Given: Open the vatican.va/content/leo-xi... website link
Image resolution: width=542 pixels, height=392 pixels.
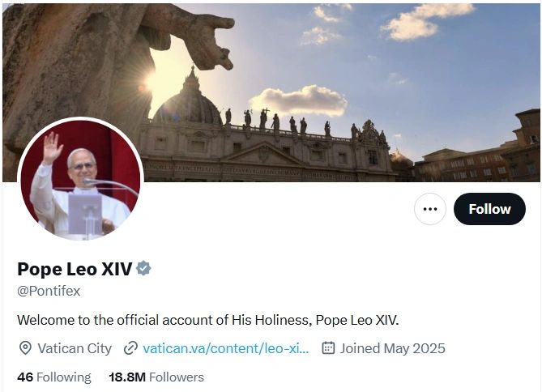Looking at the screenshot, I should tap(226, 348).
